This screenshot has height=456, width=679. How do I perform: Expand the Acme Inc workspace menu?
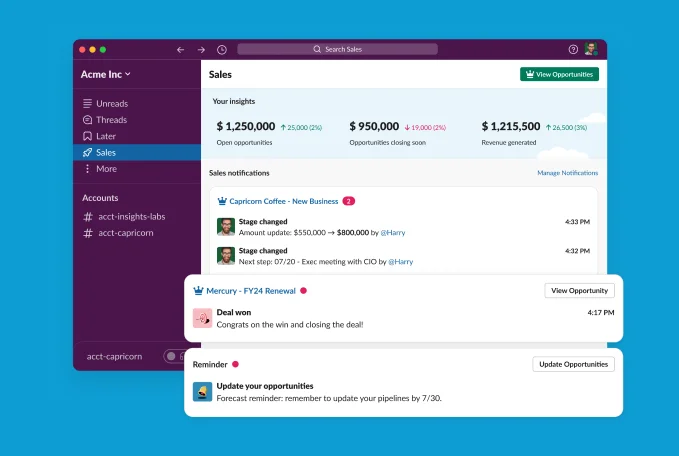[105, 74]
